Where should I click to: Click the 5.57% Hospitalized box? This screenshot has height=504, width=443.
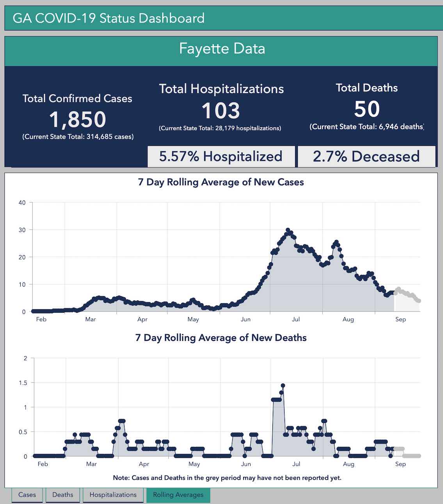tap(221, 156)
